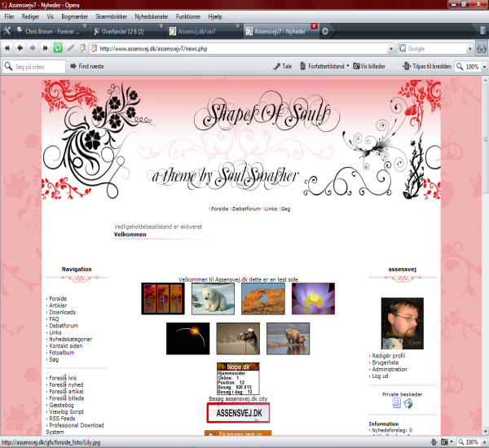Image resolution: width=489 pixels, height=448 pixels.
Task: Toggle Tilpas til bredden fit width
Action: pyautogui.click(x=427, y=66)
